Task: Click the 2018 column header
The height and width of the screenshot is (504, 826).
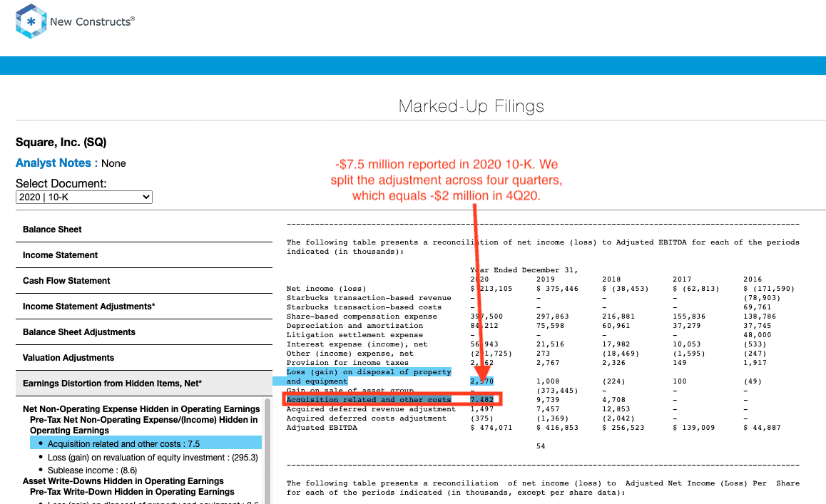Action: (x=611, y=279)
